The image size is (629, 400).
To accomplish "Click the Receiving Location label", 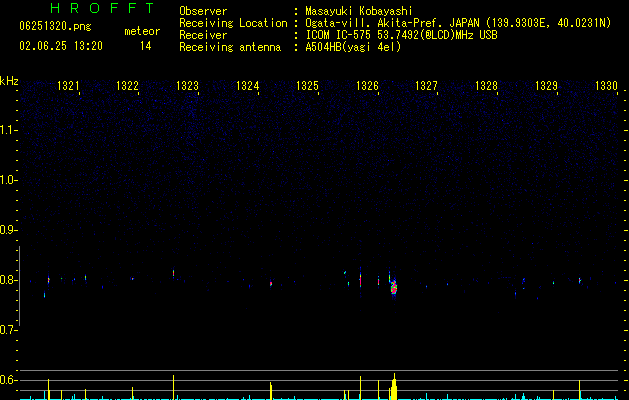I will pyautogui.click(x=233, y=23).
